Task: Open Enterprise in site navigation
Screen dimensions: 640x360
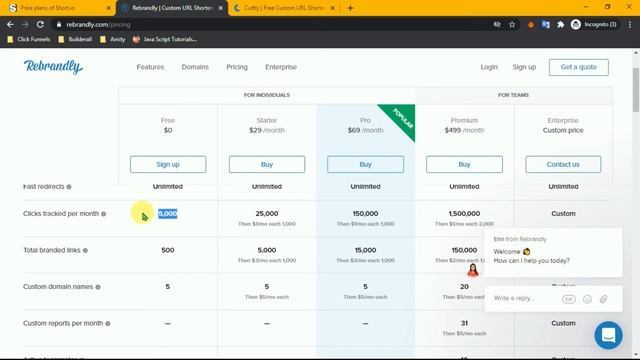Action: (281, 67)
